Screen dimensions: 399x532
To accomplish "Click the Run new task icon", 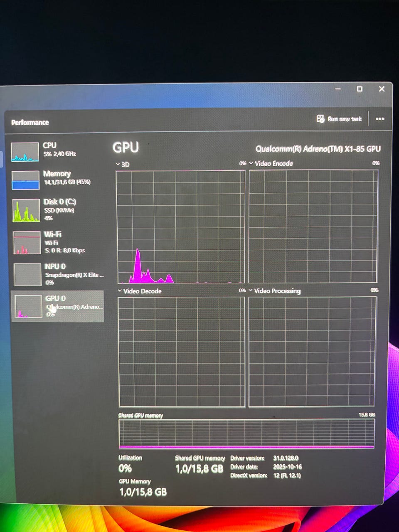I will (320, 119).
